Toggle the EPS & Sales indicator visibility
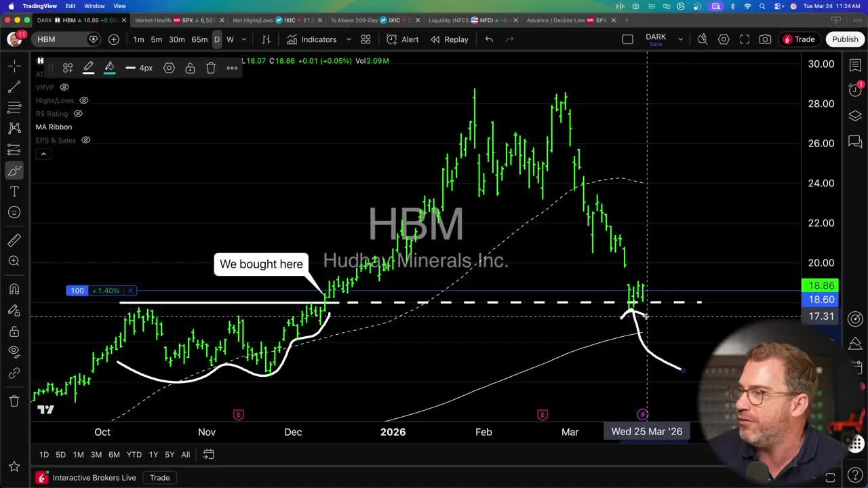Image resolution: width=868 pixels, height=488 pixels. pos(85,140)
